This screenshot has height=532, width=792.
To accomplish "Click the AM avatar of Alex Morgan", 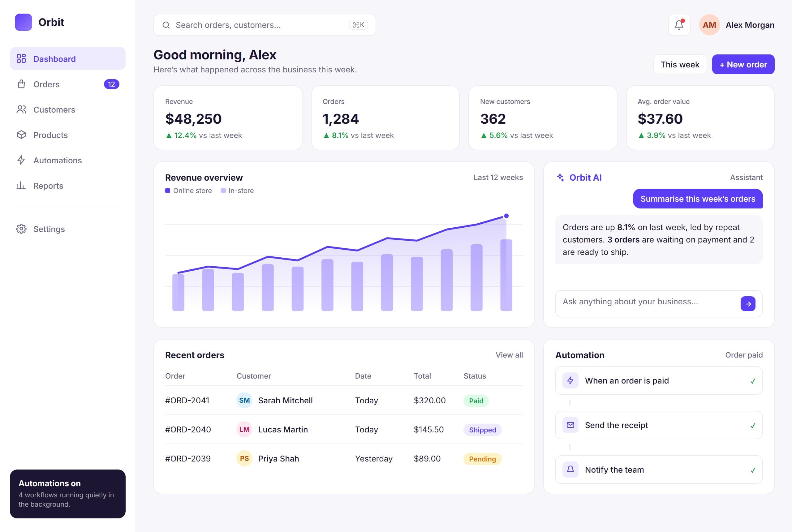I will click(709, 25).
